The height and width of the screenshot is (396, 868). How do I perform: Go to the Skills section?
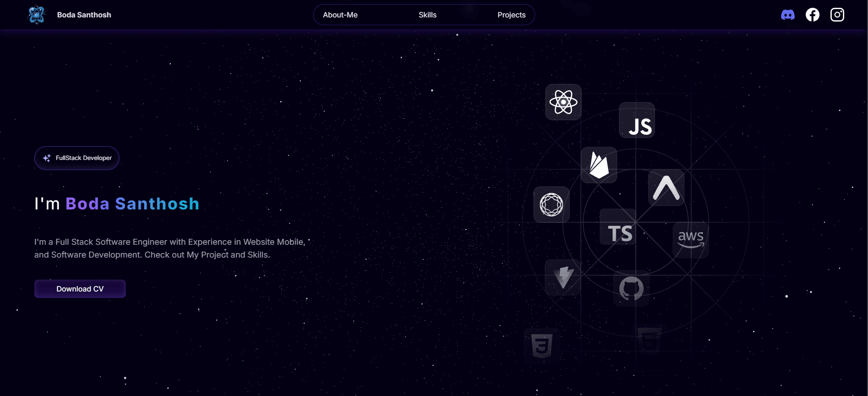click(x=428, y=15)
